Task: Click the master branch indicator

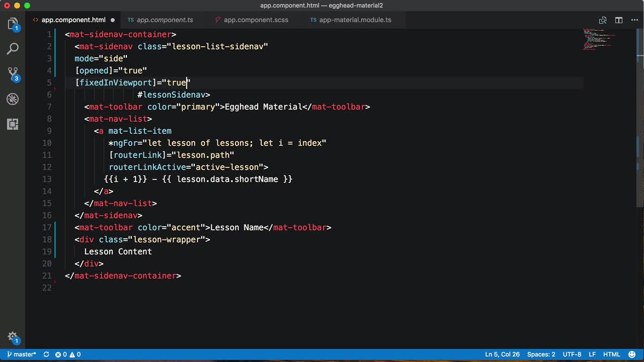Action: 22,354
